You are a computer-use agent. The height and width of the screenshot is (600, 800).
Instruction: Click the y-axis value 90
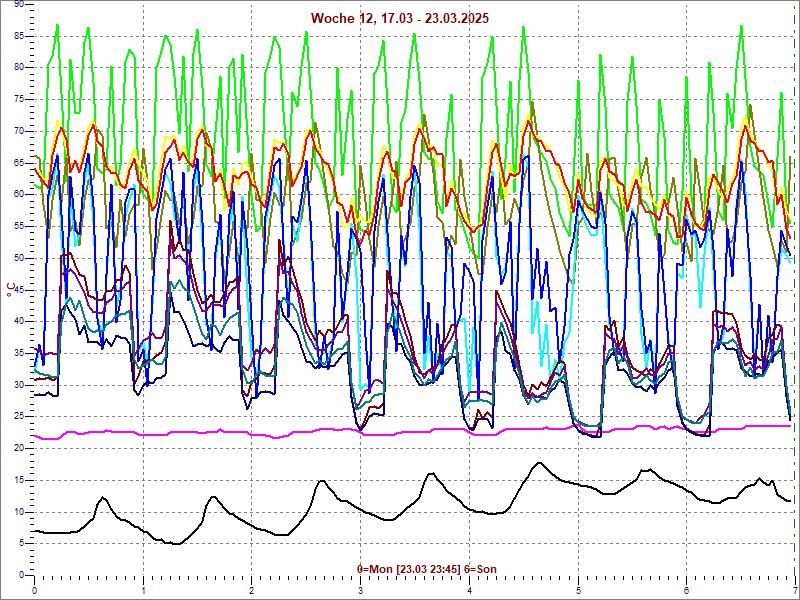tap(18, 4)
